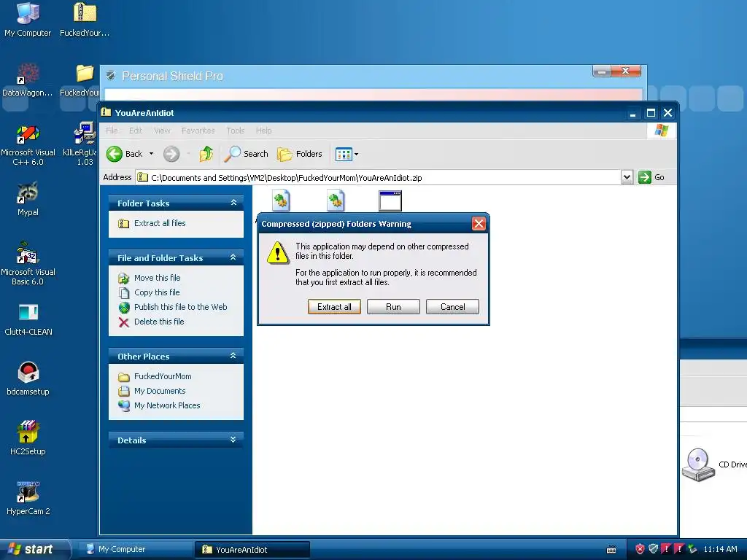The width and height of the screenshot is (747, 560).
Task: Click the red shield security alert tray icon
Action: [640, 549]
